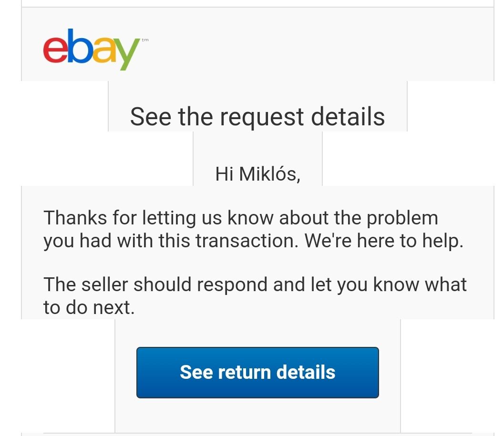The width and height of the screenshot is (504, 436).
Task: Open the See return details button
Action: coord(257,372)
